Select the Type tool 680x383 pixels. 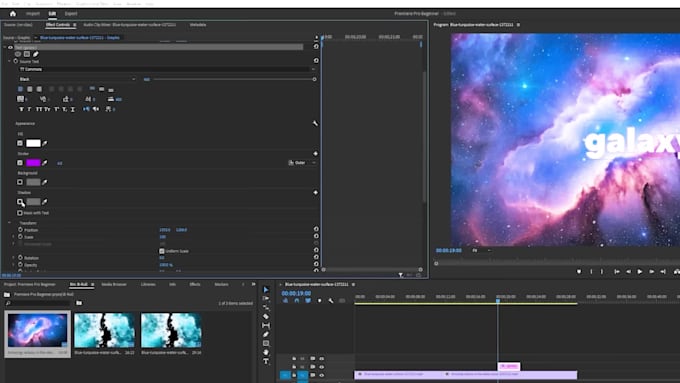click(266, 361)
